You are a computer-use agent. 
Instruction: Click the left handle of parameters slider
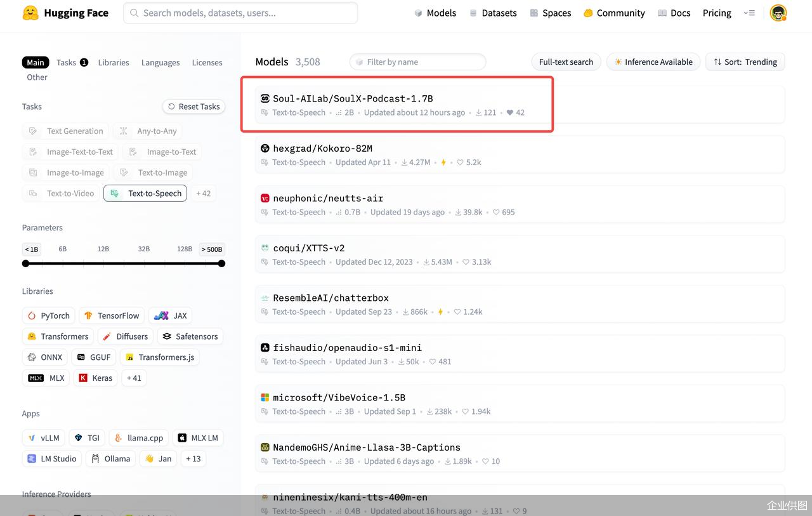[x=25, y=263]
